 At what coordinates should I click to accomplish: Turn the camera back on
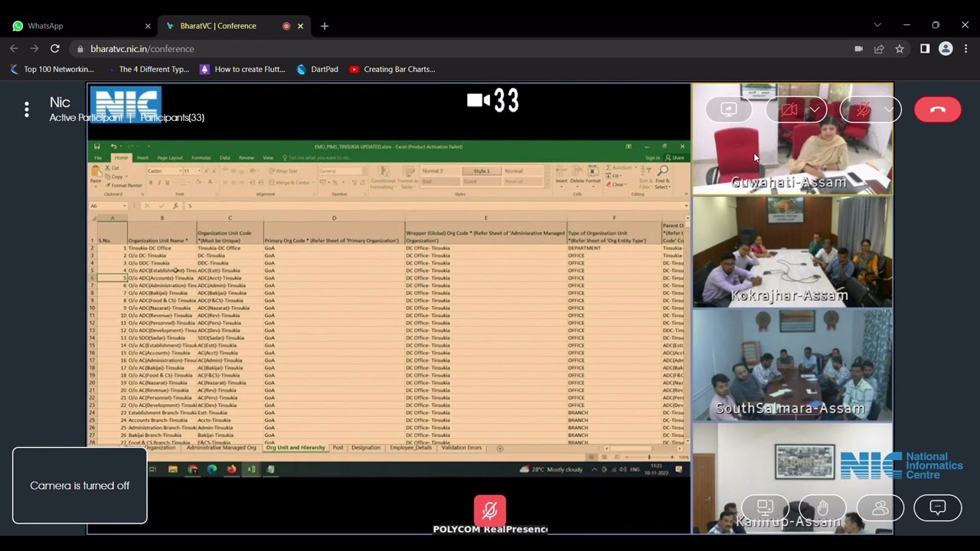pos(789,109)
